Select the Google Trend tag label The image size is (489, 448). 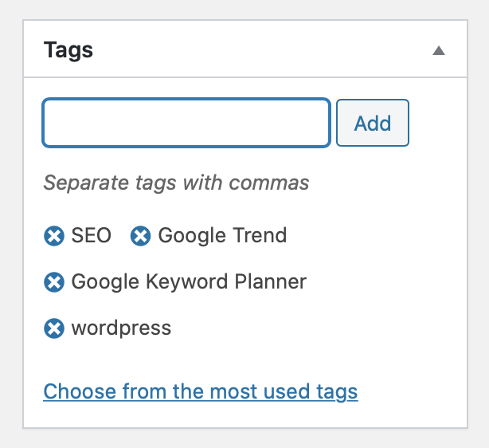click(x=222, y=236)
